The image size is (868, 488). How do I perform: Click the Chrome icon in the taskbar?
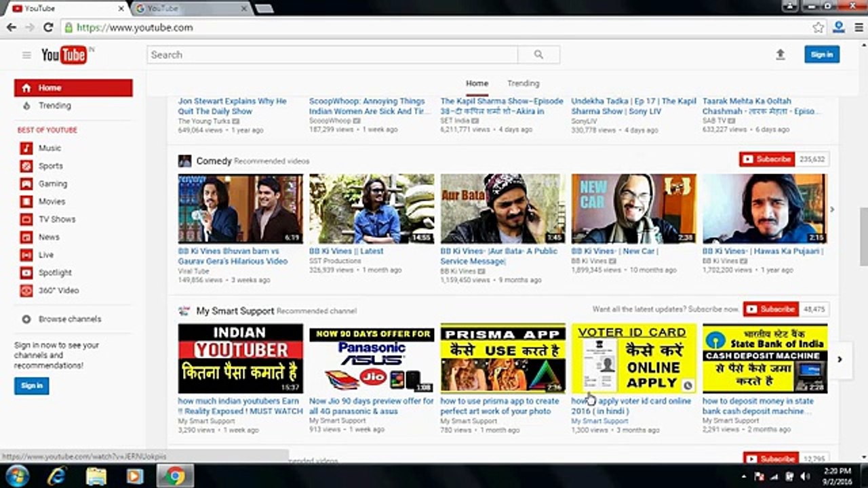coord(175,476)
